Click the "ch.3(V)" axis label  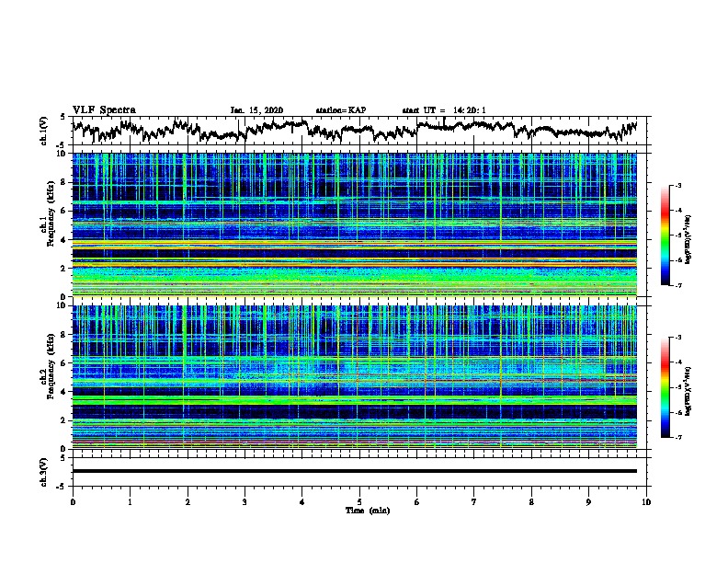(x=44, y=472)
